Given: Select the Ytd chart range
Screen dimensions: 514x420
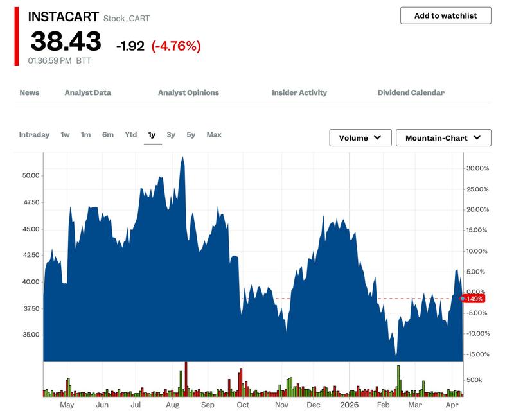Looking at the screenshot, I should (x=131, y=135).
